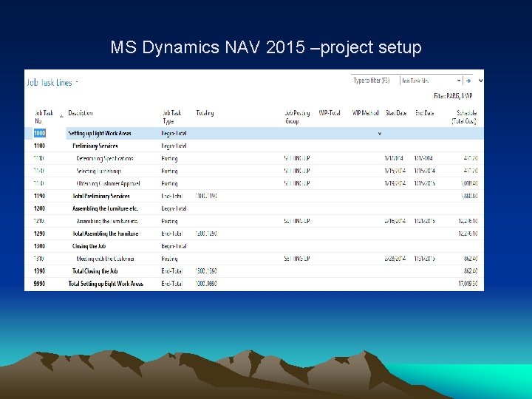Click the Totaling column header
Screen dimensions: 532x399
(x=205, y=113)
